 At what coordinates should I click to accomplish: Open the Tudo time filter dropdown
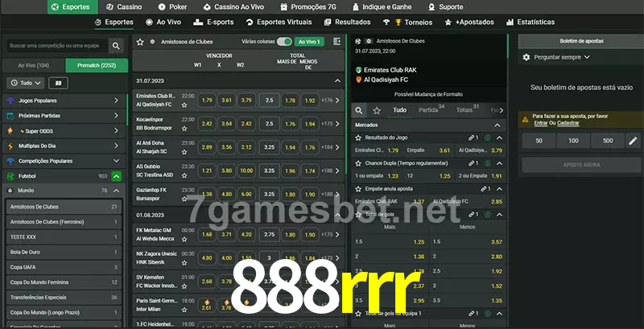pyautogui.click(x=25, y=83)
